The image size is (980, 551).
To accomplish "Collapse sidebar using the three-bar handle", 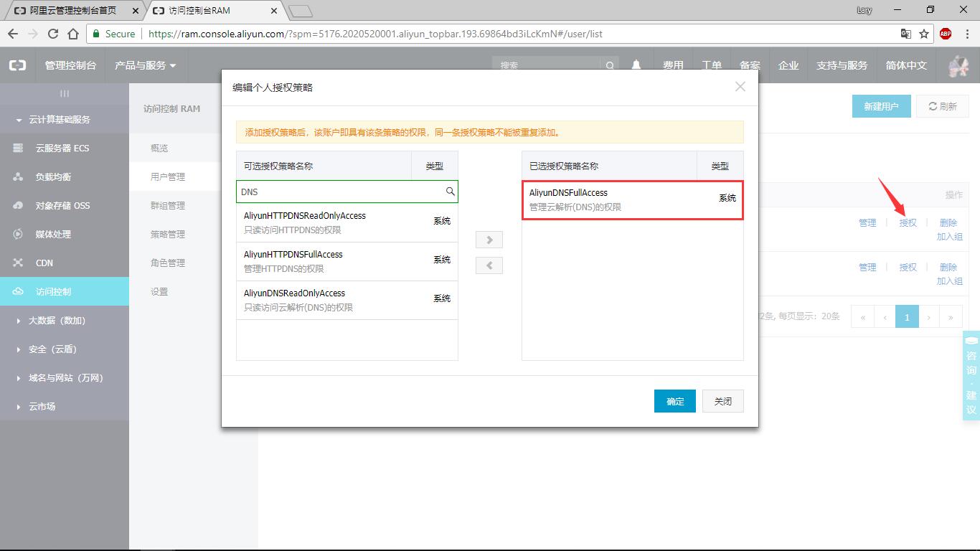I will [65, 93].
